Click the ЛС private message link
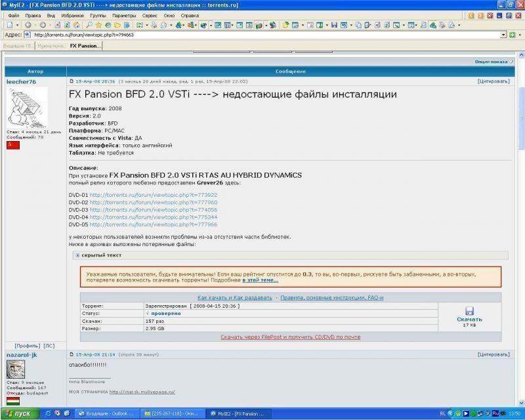This screenshot has width=525, height=420. (49, 346)
